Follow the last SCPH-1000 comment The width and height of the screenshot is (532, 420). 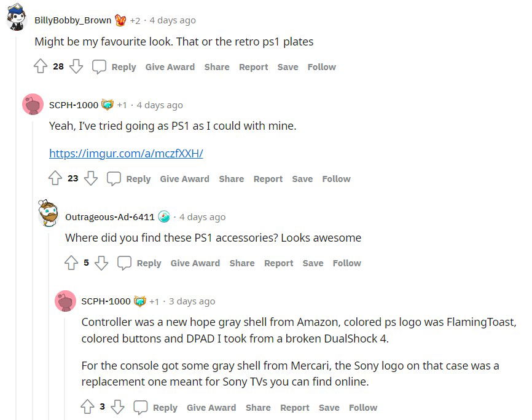coord(363,408)
